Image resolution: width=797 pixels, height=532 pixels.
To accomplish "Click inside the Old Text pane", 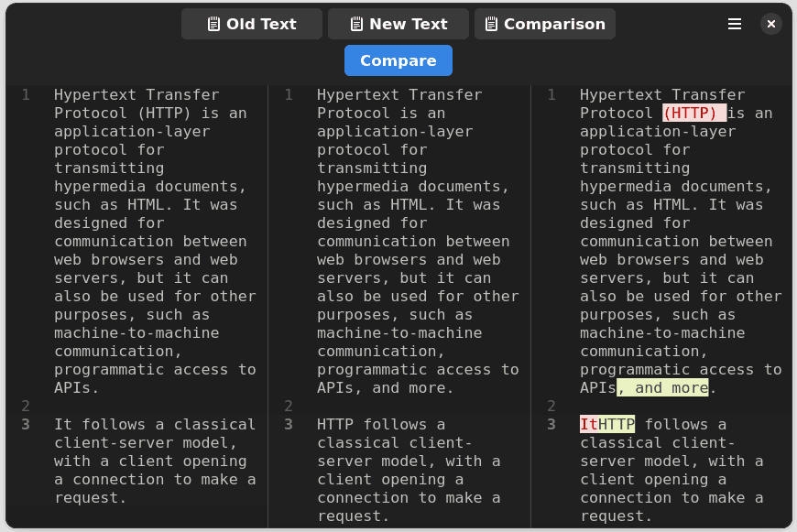I will pyautogui.click(x=137, y=275).
